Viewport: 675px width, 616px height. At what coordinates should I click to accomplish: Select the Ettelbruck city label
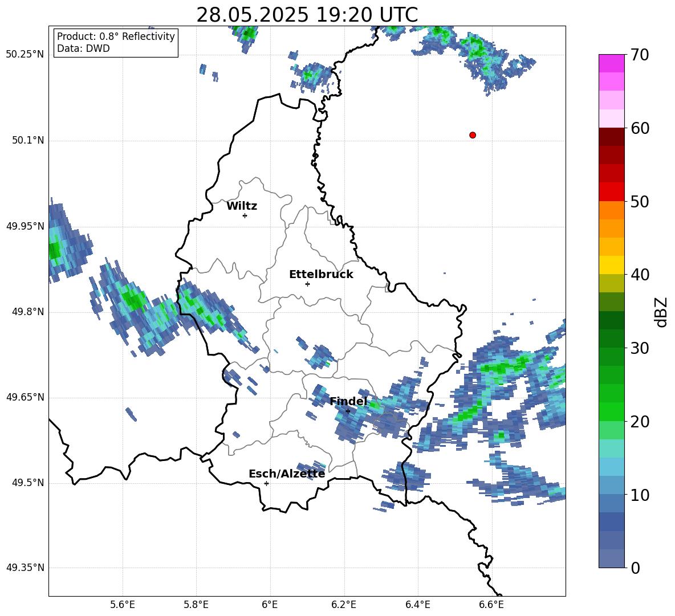tap(321, 275)
